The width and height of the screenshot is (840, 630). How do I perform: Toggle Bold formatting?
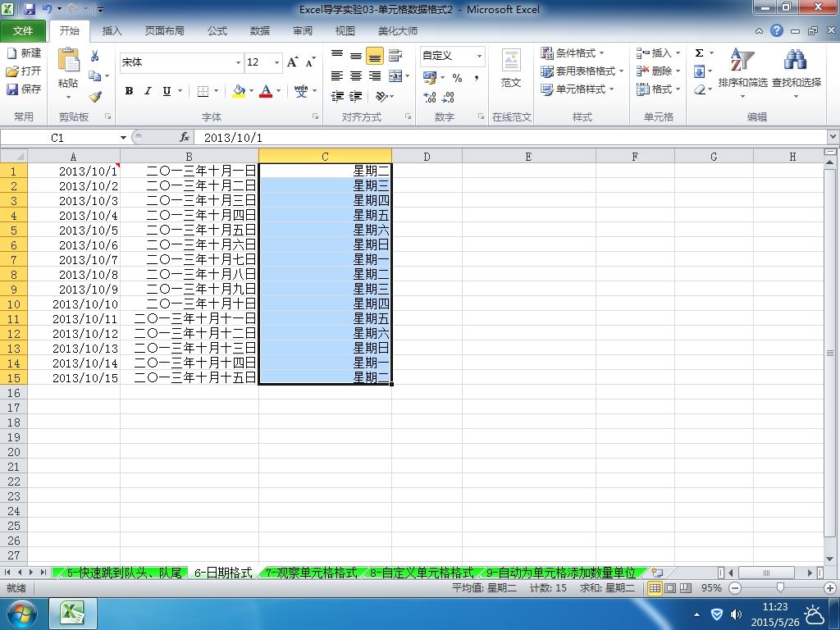coord(129,91)
